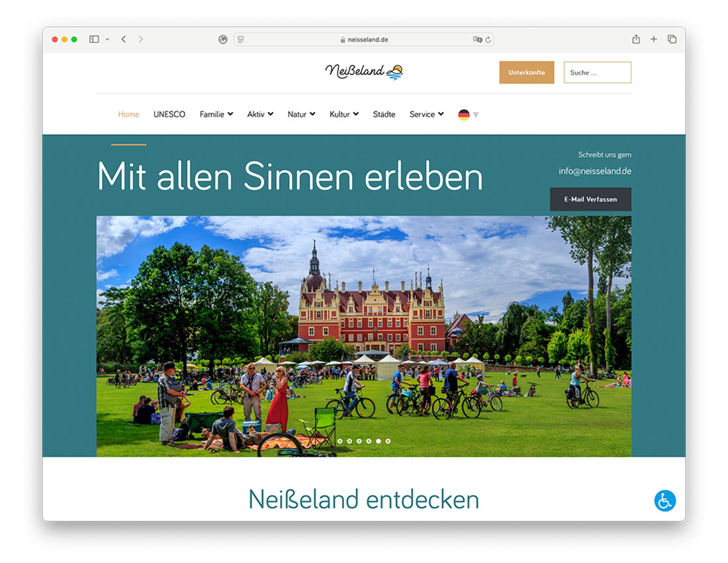Reload the page using refresh icon

pos(488,40)
